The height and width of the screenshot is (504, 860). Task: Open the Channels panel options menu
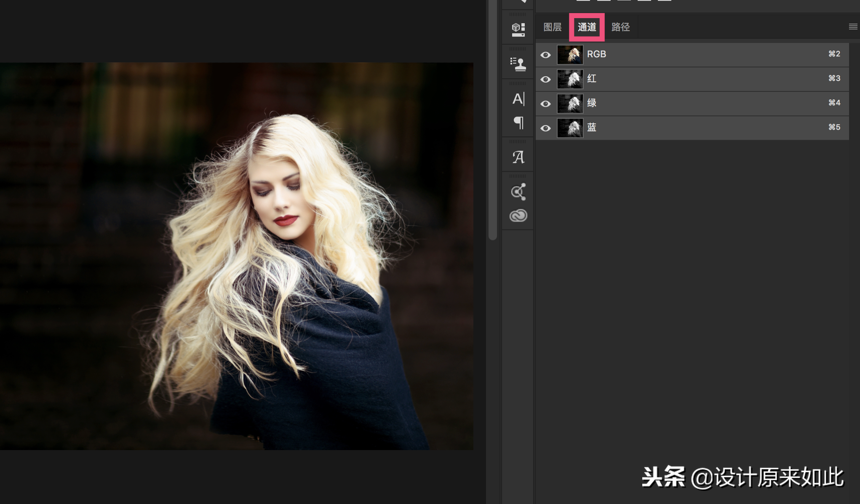(x=853, y=27)
